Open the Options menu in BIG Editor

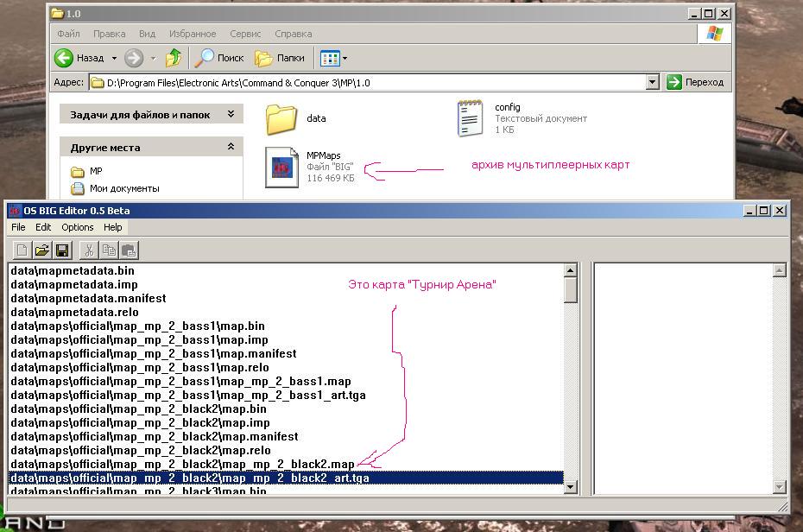[78, 227]
